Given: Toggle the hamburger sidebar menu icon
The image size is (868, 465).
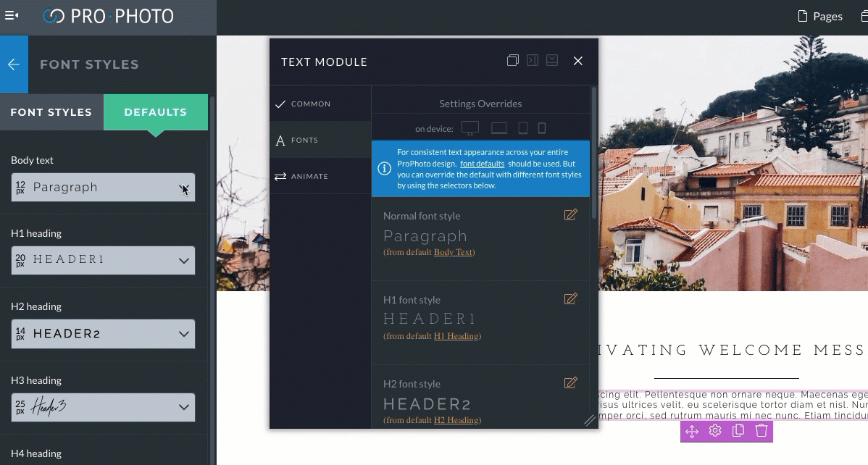Looking at the screenshot, I should click(x=12, y=15).
